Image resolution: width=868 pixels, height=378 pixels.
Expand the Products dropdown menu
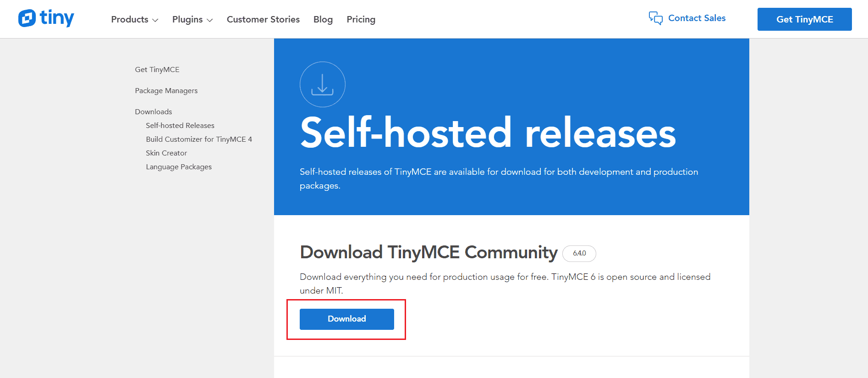pyautogui.click(x=134, y=19)
